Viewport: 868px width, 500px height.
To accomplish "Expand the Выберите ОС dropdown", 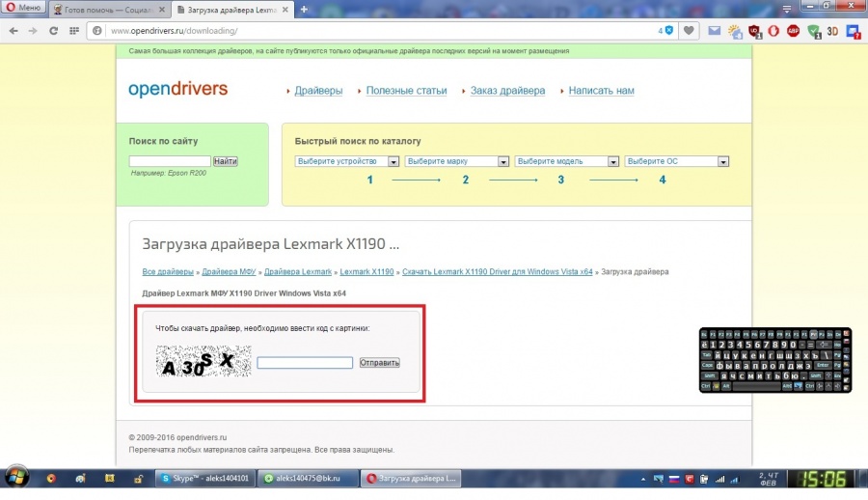I will click(x=676, y=161).
